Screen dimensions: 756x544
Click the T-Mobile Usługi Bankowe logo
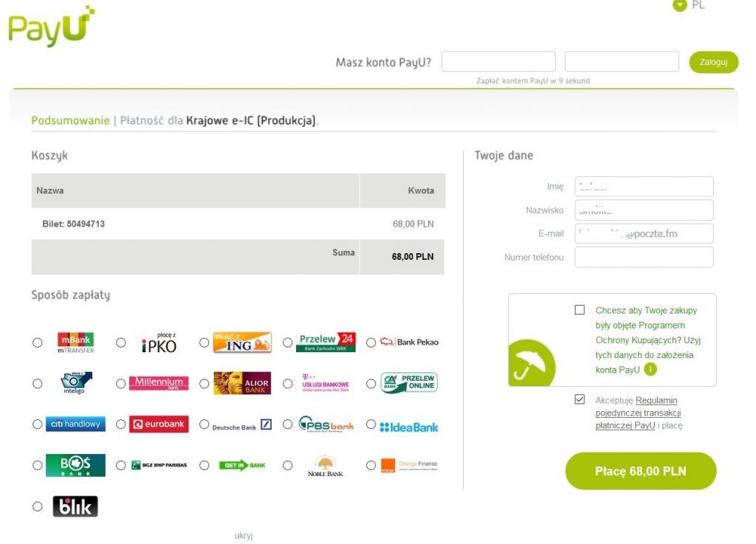pos(326,383)
